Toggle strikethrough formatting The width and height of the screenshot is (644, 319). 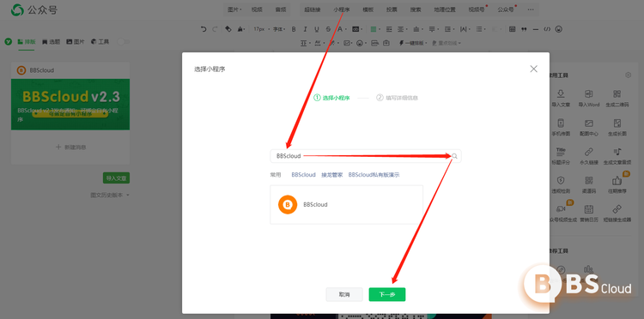coord(328,29)
